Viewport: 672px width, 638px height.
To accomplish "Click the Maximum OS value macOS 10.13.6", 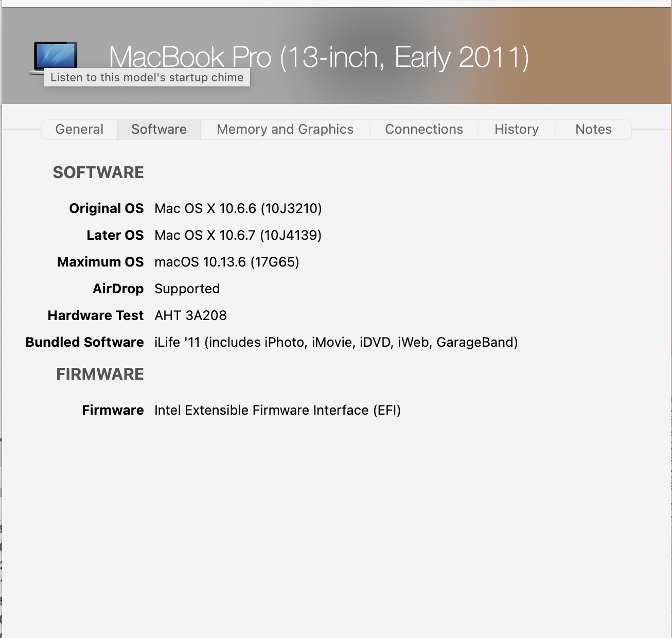I will point(227,262).
